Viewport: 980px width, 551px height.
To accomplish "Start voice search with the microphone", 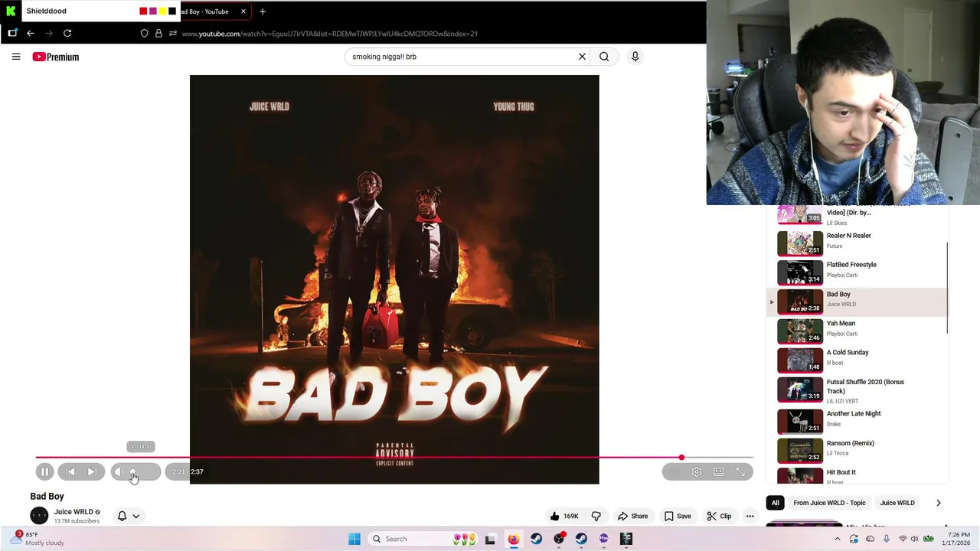I will [635, 57].
